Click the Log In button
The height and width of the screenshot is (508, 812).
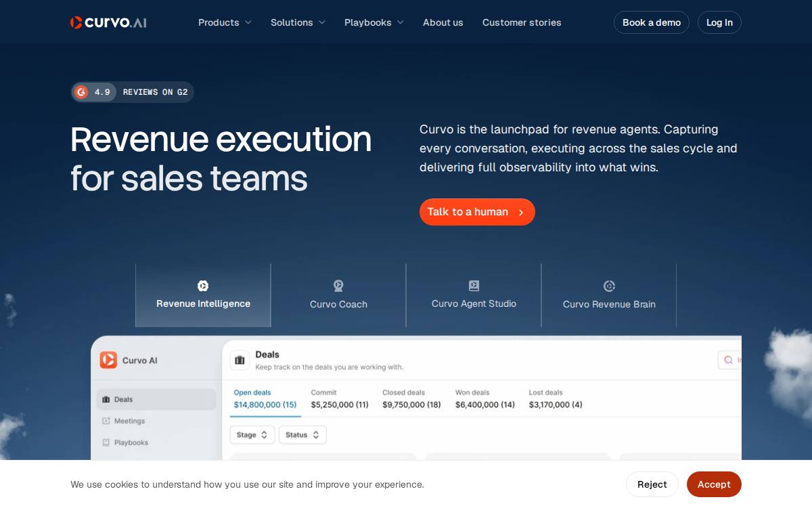point(719,22)
